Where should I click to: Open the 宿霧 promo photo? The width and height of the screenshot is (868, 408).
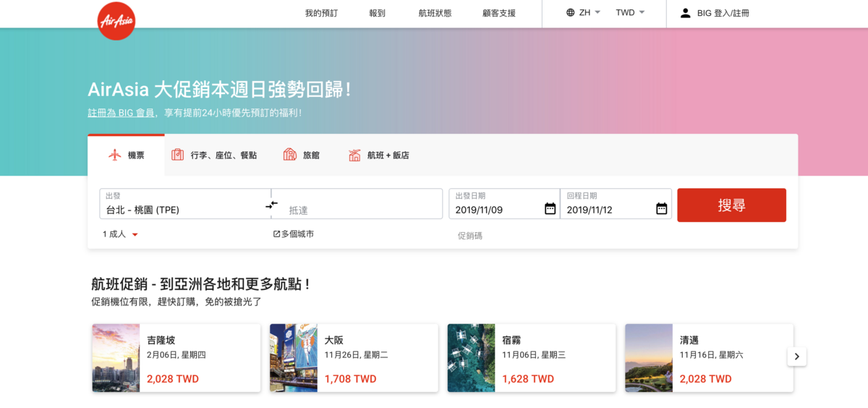(471, 358)
